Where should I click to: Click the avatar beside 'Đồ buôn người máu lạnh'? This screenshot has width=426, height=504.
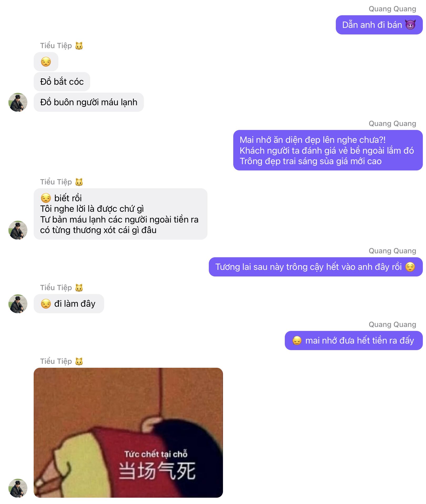tap(18, 102)
